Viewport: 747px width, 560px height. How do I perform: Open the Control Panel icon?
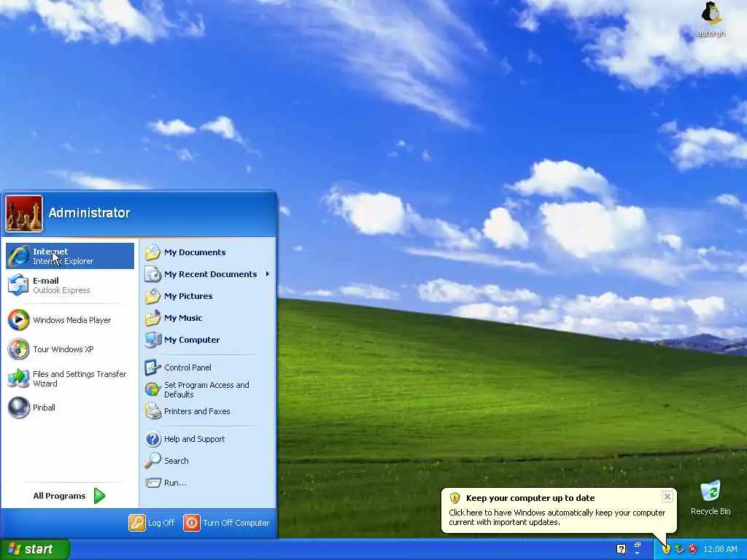click(153, 367)
